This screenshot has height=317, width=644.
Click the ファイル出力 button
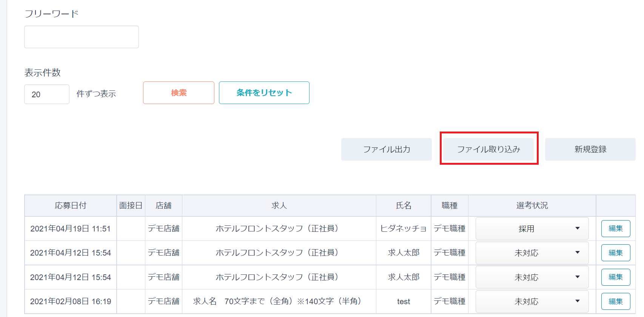[x=386, y=149]
